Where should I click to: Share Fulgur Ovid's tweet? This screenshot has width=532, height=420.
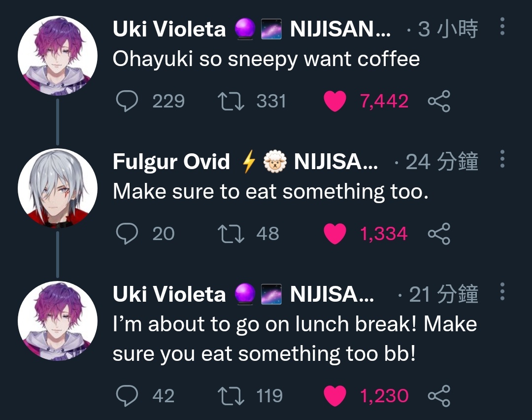click(439, 234)
